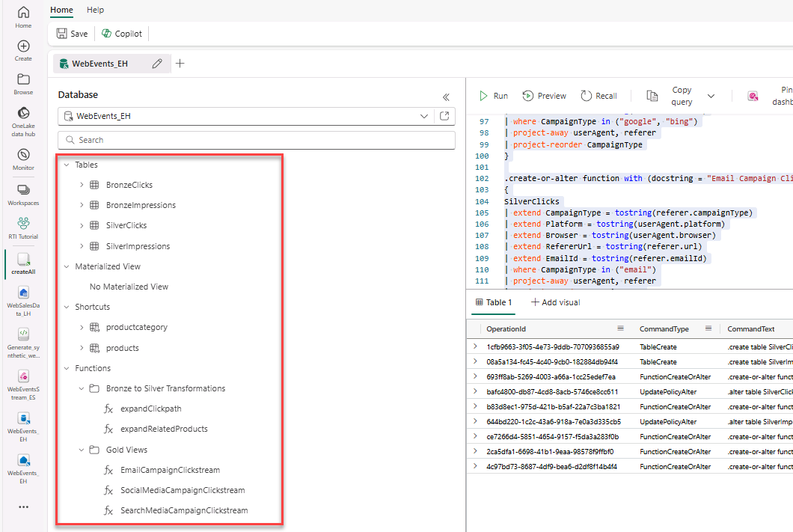Click pencil icon to rename WebEvents_EH tab
The width and height of the screenshot is (793, 532).
pyautogui.click(x=157, y=64)
